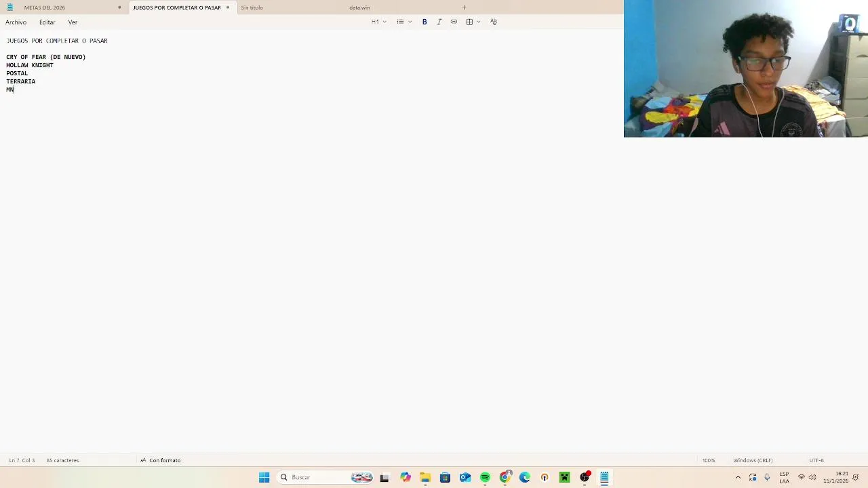Open the Editar menu

(x=47, y=22)
